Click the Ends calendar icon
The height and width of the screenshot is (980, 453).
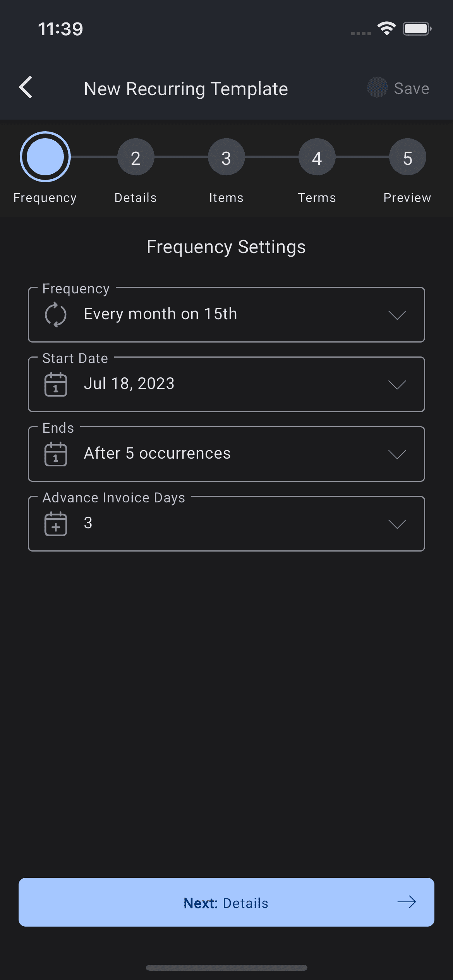(56, 454)
